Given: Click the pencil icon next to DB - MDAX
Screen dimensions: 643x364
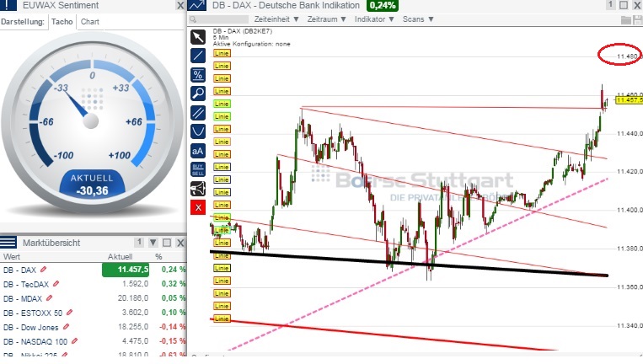Looking at the screenshot, I should (50, 298).
